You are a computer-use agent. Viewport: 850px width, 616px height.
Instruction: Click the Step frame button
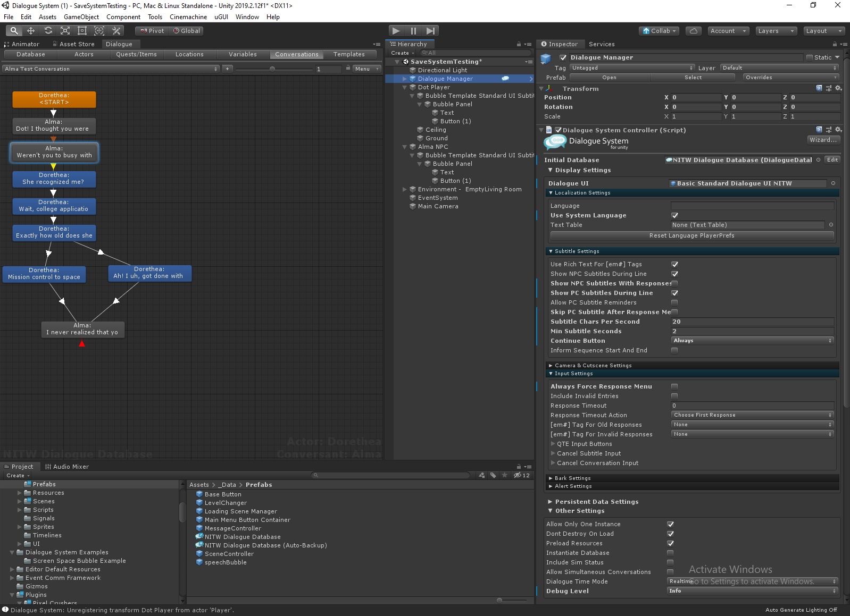pyautogui.click(x=431, y=31)
